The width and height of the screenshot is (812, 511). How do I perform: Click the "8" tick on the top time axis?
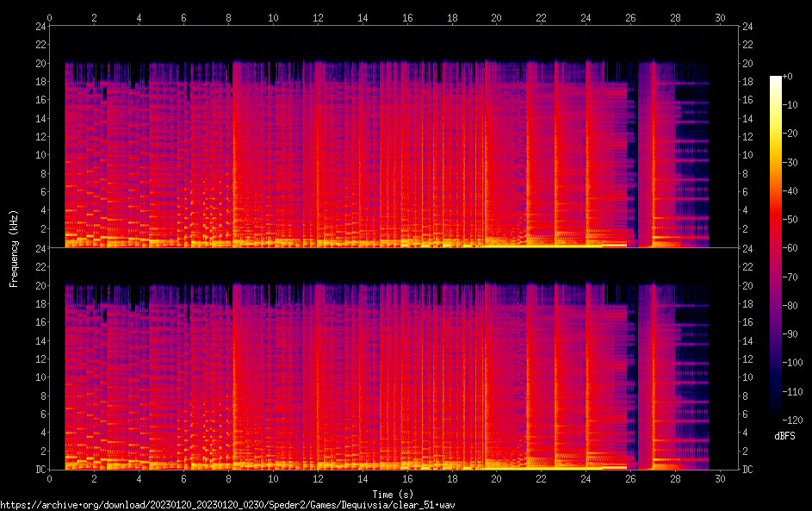(228, 17)
